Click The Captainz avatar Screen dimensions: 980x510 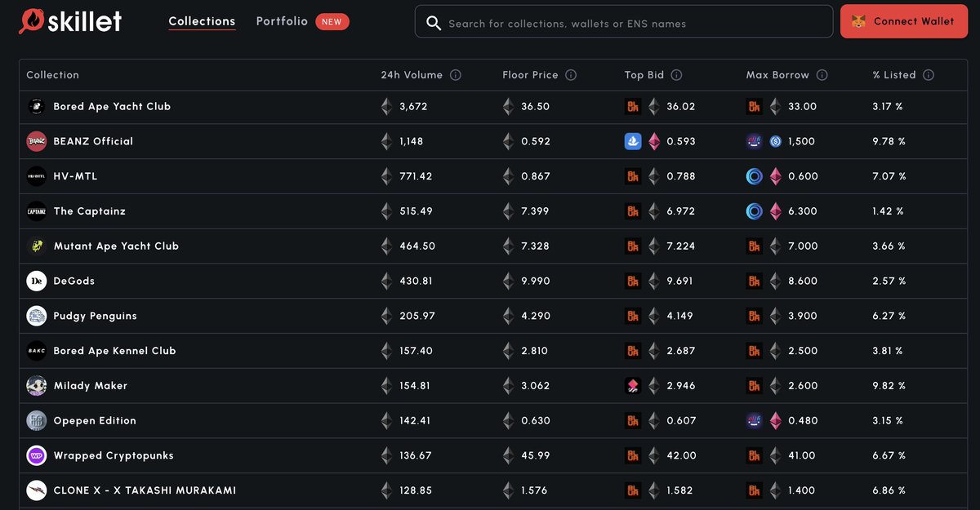click(36, 211)
